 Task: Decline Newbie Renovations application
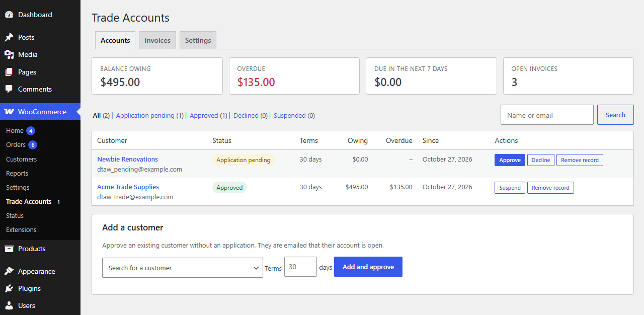pos(541,160)
